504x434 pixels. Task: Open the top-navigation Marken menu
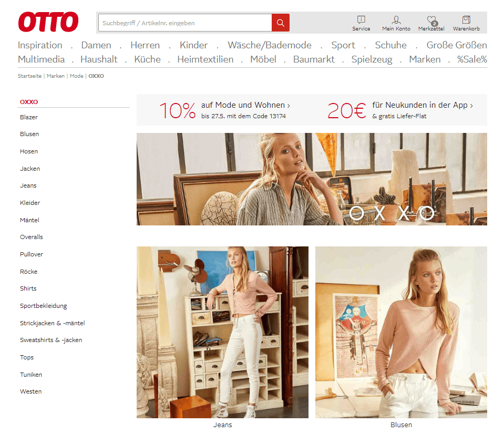click(425, 59)
